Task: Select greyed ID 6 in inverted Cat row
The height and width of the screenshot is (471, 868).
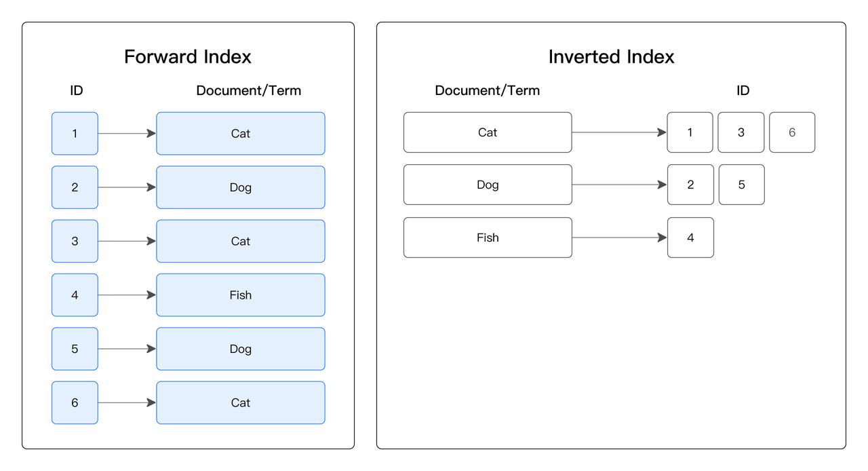Action: 792,132
